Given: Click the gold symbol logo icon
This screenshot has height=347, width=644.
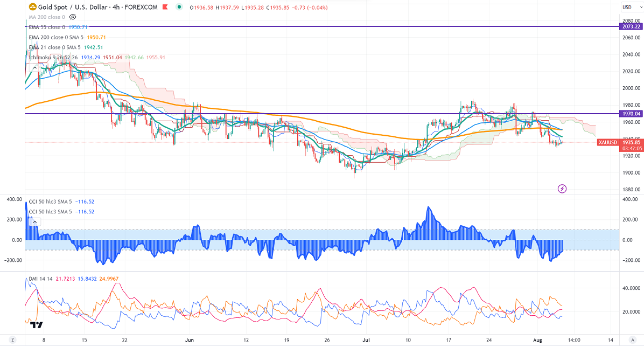Looking at the screenshot, I should (x=32, y=7).
